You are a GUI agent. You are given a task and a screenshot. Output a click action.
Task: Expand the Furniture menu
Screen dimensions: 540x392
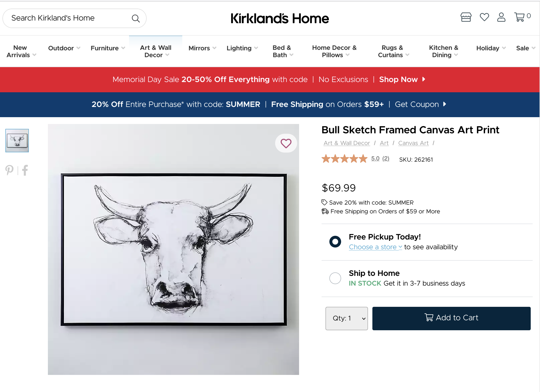[108, 48]
